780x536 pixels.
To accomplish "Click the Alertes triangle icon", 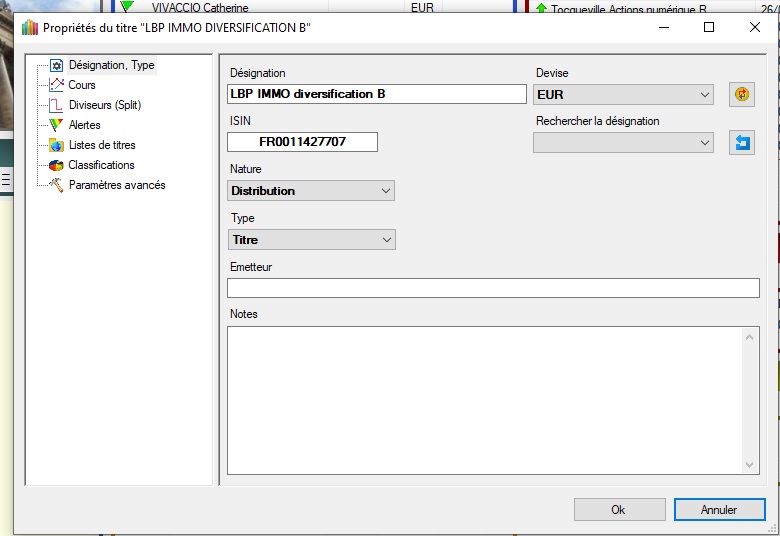I will (57, 125).
